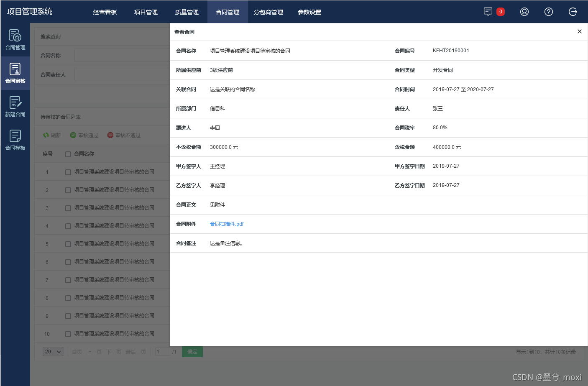Open the 新建合同 sidebar icon

coord(15,106)
